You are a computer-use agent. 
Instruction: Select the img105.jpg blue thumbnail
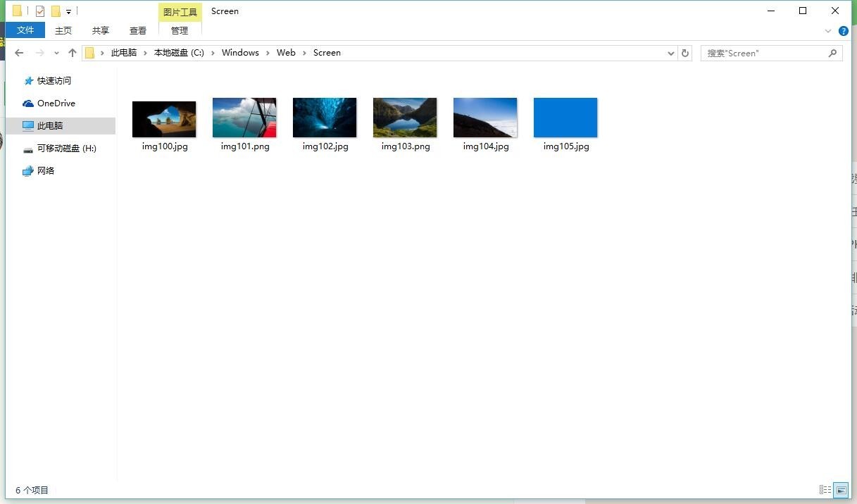pyautogui.click(x=565, y=118)
